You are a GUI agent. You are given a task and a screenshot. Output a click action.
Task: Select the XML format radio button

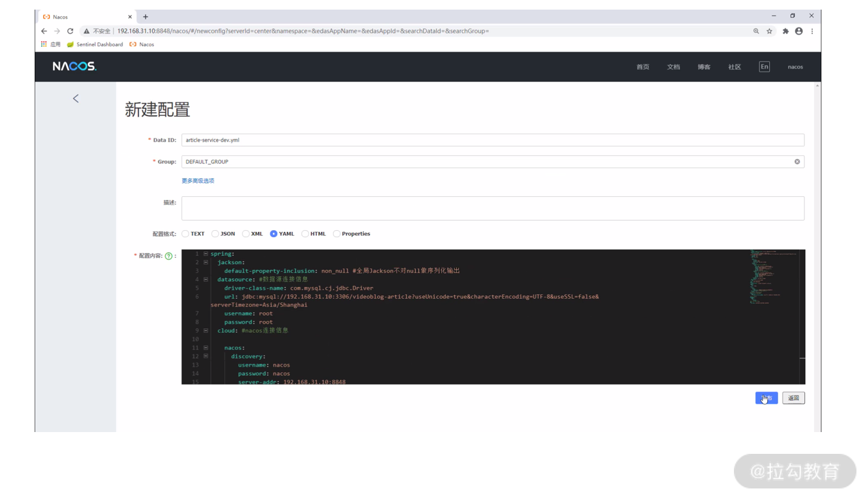click(246, 234)
